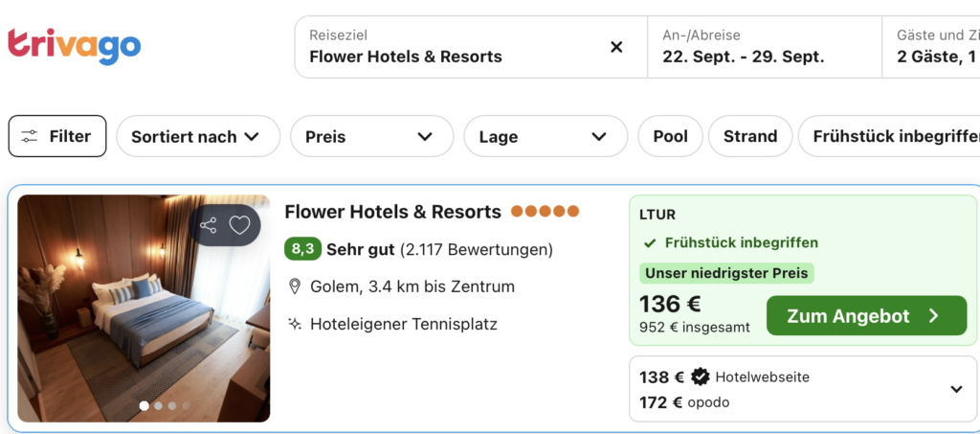Share the Flower Hotels listing
980x434 pixels.
click(x=208, y=225)
